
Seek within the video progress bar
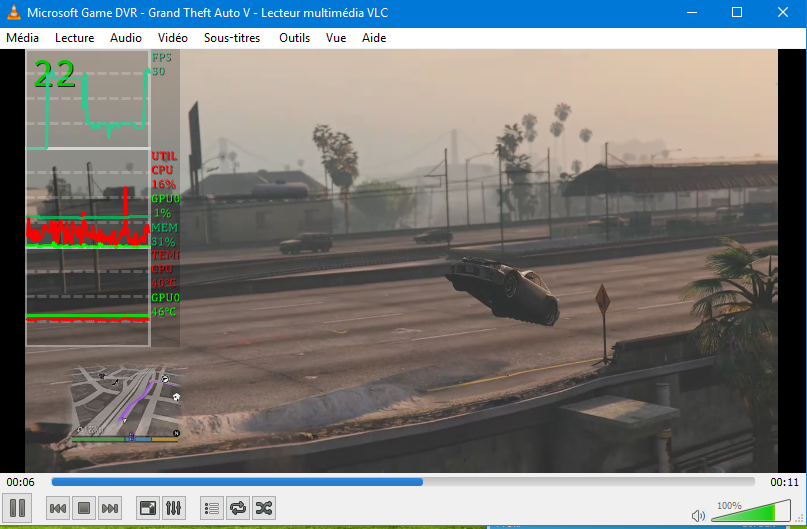[403, 482]
